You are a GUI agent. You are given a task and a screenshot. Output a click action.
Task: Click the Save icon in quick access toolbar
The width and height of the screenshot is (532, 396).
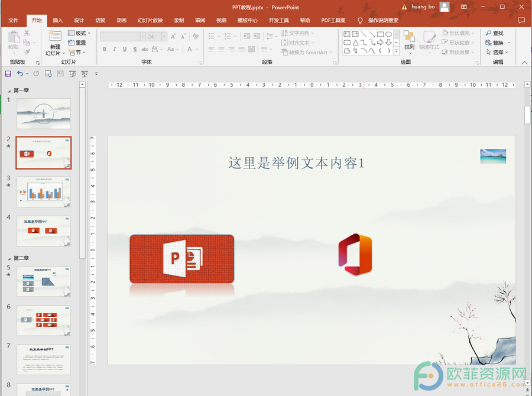coord(8,74)
